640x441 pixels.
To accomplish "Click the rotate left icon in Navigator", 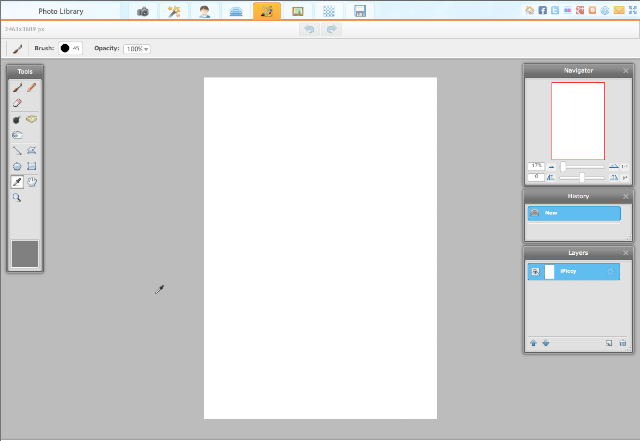I will tap(551, 178).
